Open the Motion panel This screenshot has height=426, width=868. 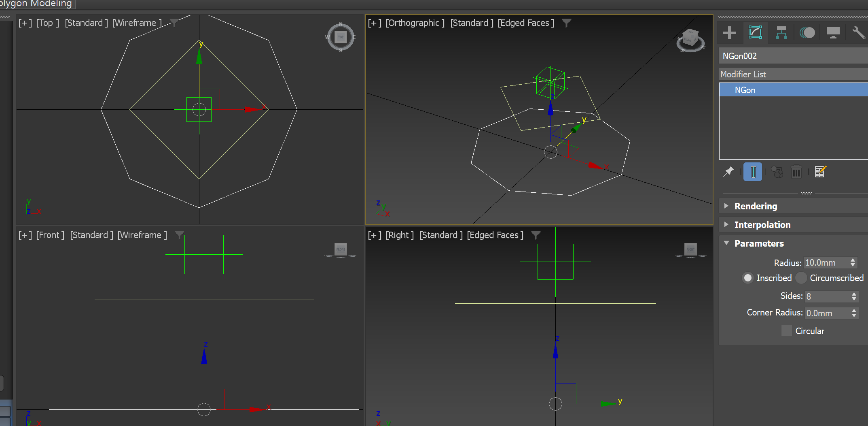coord(807,33)
